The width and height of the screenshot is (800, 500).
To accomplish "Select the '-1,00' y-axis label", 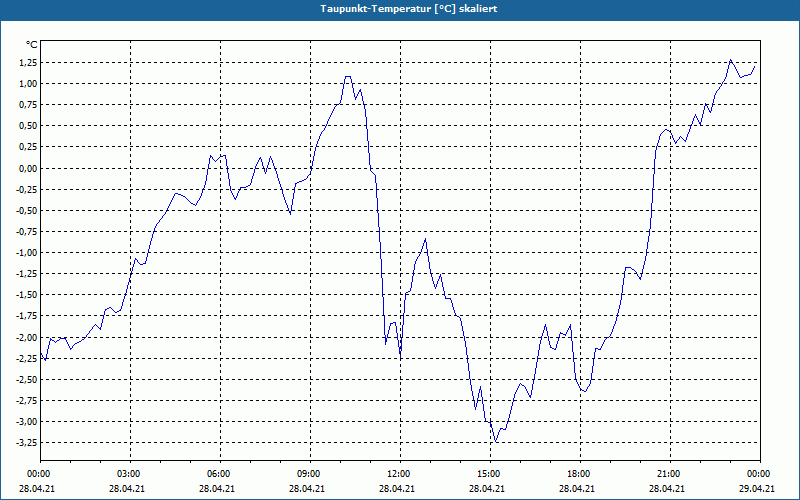I will [27, 253].
